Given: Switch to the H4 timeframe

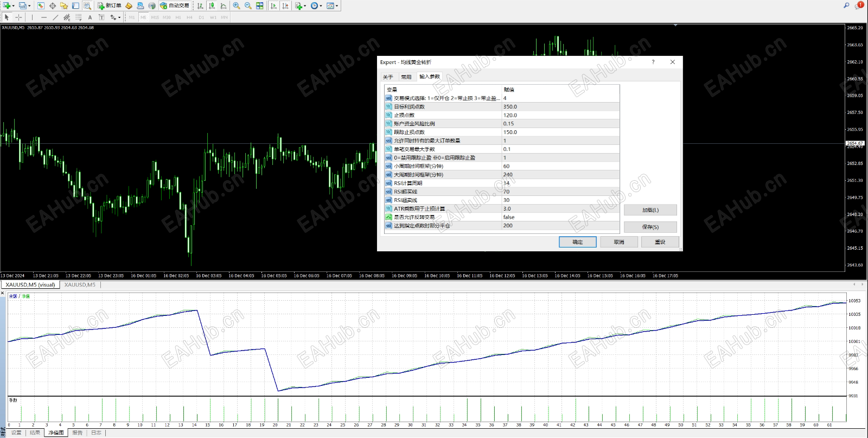Looking at the screenshot, I should pyautogui.click(x=189, y=17).
